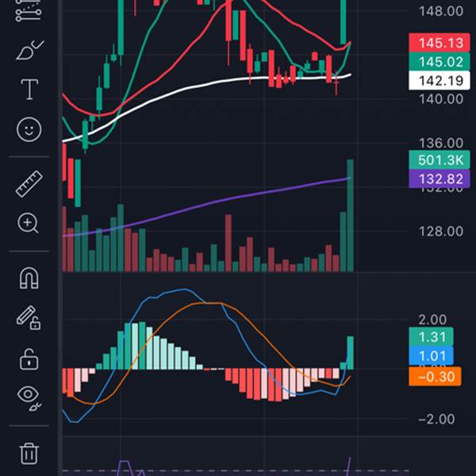Click the 136.00 price axis label
Screen dimensions: 476x476
(x=441, y=143)
